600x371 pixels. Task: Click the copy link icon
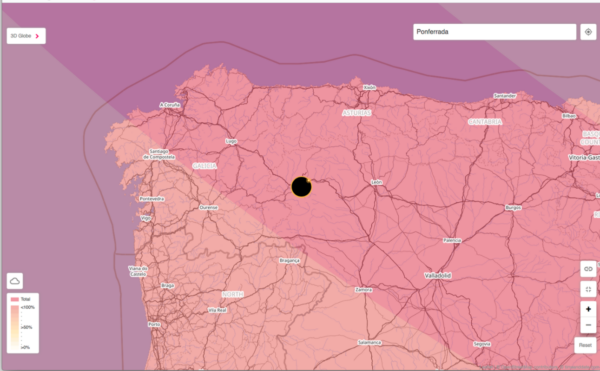(x=588, y=269)
